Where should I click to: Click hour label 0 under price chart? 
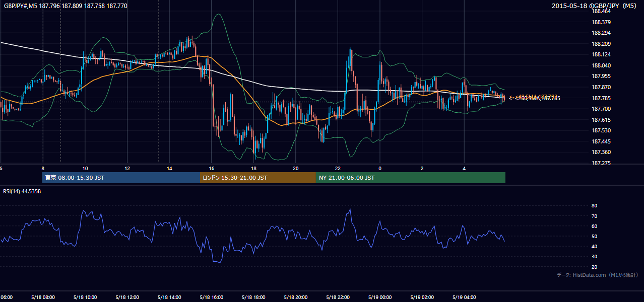380,168
